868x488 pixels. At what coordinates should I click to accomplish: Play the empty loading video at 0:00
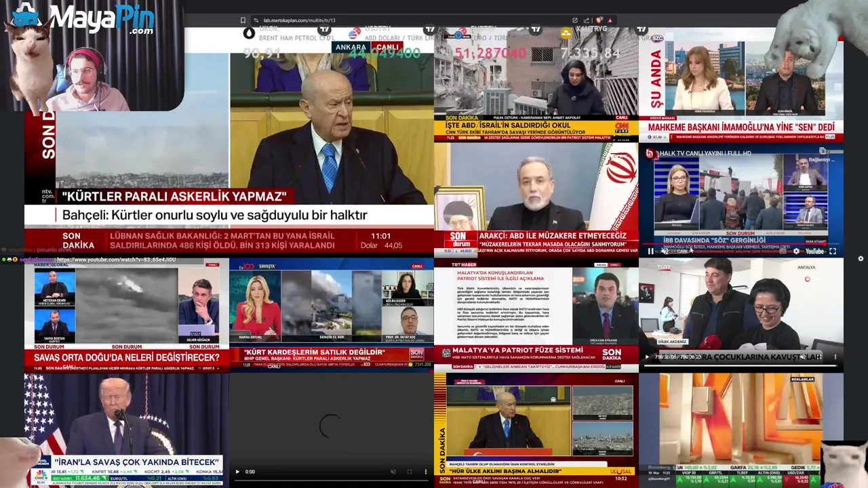click(x=237, y=472)
